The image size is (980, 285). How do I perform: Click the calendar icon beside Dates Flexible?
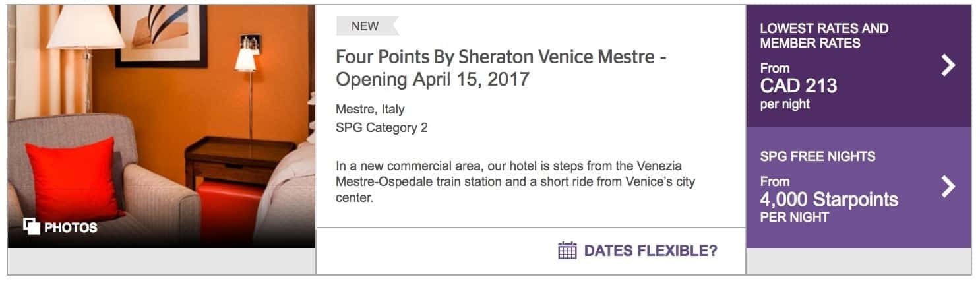[x=567, y=251]
